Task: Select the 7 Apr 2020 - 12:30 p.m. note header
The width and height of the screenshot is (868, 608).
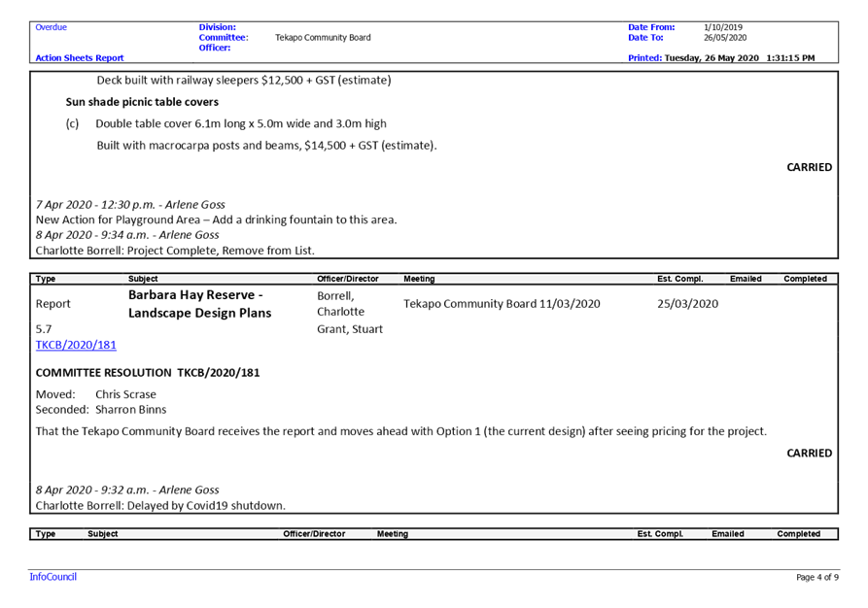Action: click(130, 205)
